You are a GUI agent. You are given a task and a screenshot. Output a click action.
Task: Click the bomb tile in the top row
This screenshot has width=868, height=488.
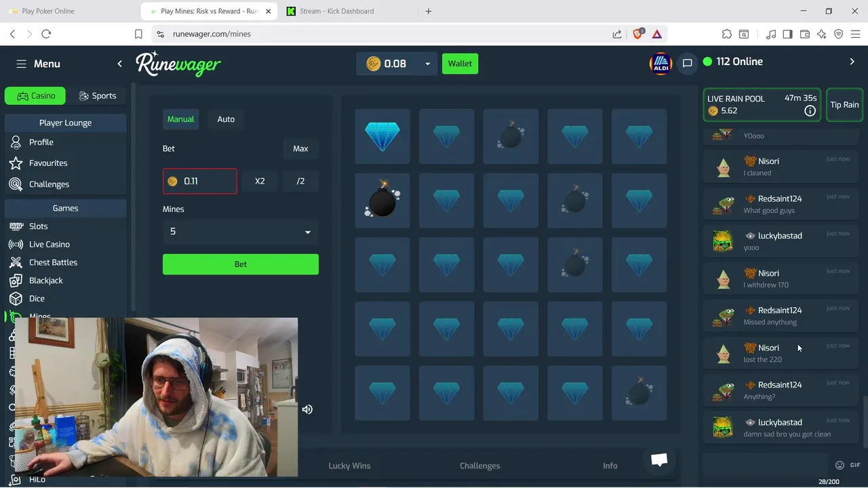[x=511, y=136]
